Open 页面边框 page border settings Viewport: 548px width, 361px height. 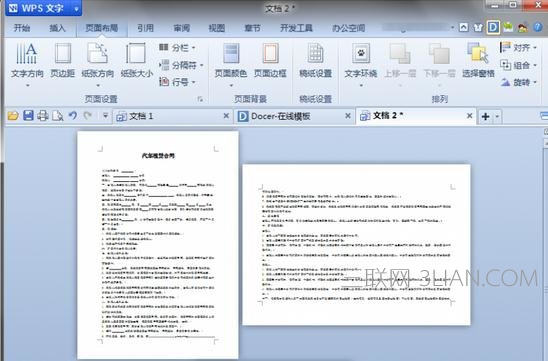pos(270,60)
